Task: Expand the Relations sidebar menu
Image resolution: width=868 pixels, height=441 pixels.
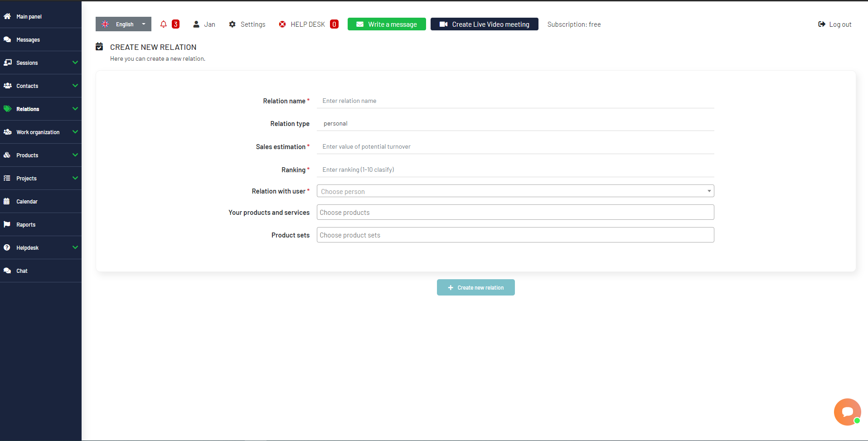Action: pos(28,109)
